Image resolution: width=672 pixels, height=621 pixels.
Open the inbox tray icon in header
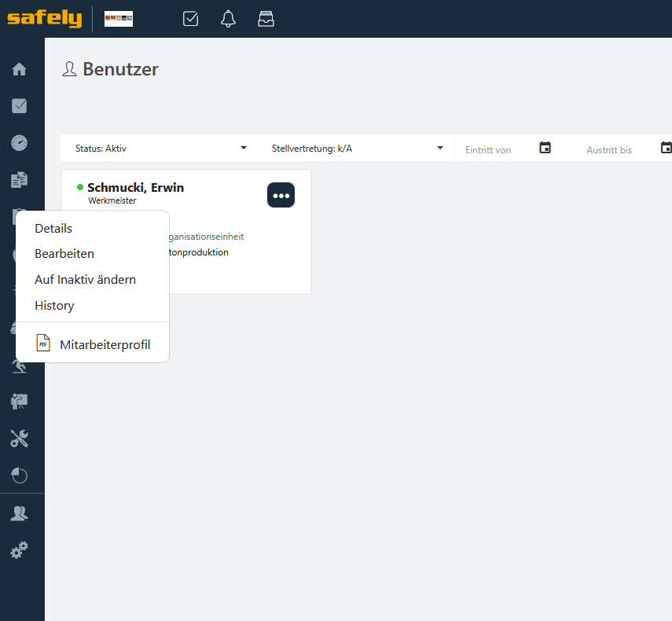point(266,19)
